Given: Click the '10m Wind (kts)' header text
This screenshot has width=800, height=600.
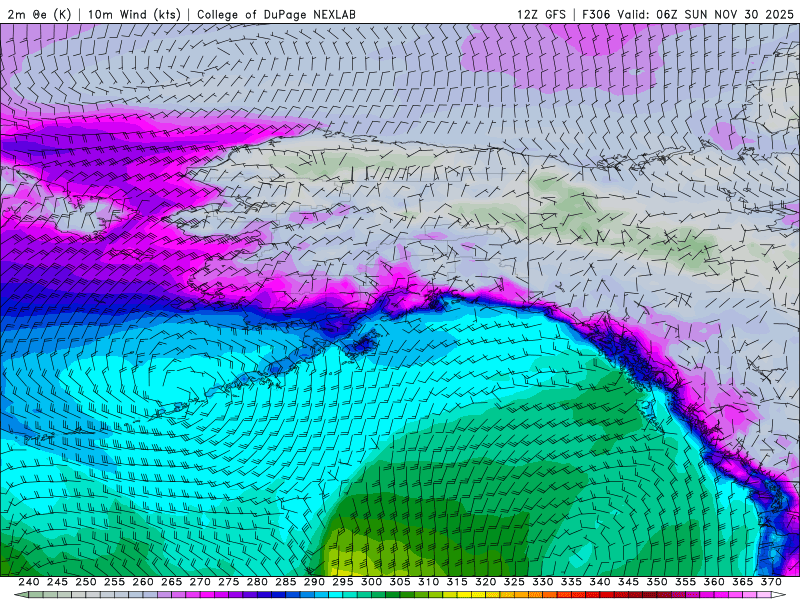Looking at the screenshot, I should [134, 14].
